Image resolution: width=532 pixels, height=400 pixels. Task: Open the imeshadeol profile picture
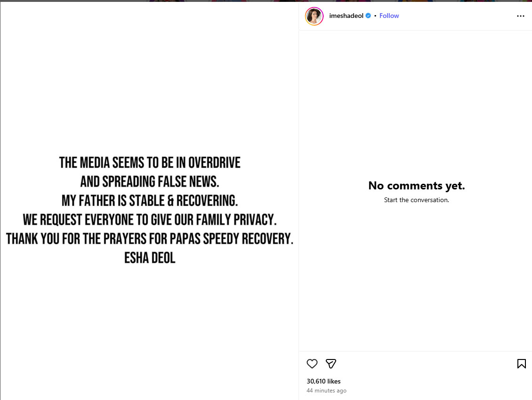[314, 16]
